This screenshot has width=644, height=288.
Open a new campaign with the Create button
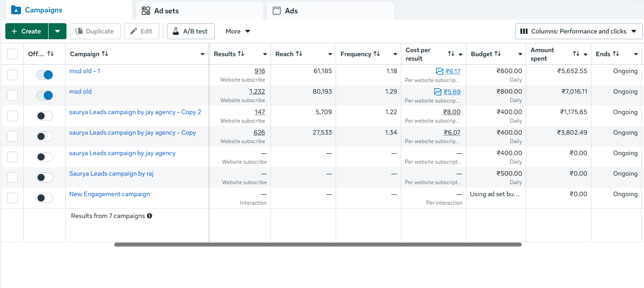tap(26, 31)
